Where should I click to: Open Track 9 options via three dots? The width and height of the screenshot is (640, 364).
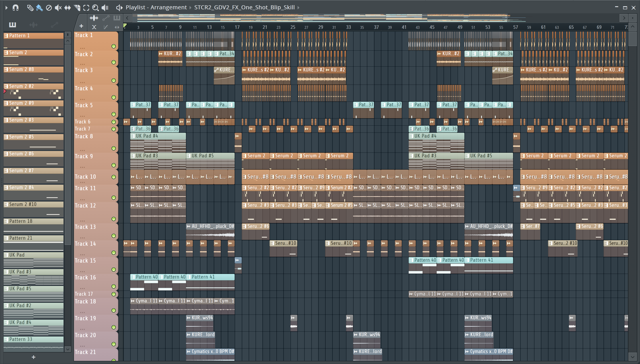pyautogui.click(x=82, y=167)
